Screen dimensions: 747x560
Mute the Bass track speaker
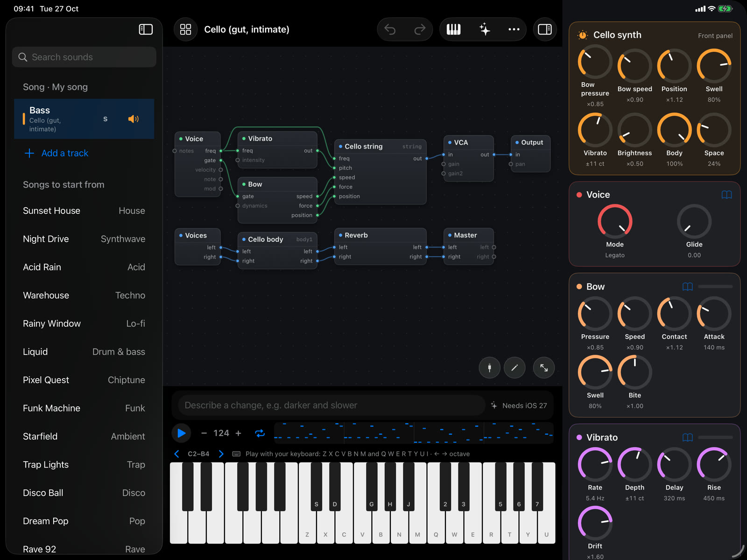pyautogui.click(x=134, y=119)
